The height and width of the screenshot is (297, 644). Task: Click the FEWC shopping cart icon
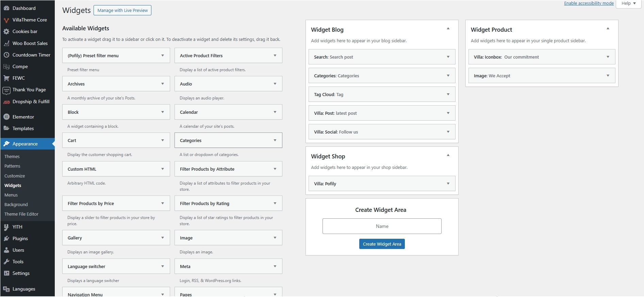click(x=6, y=78)
